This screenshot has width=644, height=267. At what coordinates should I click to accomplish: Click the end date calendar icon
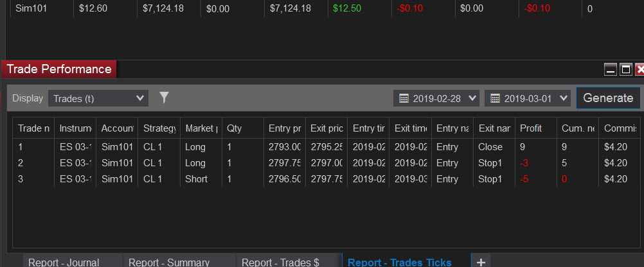click(496, 98)
